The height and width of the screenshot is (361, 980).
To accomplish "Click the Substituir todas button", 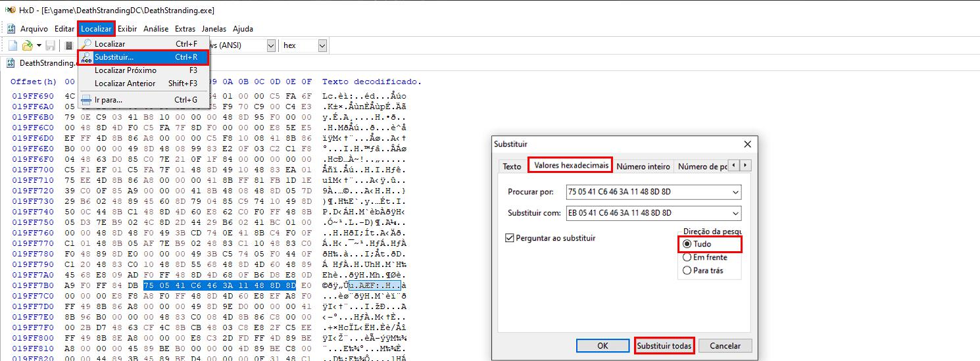I will 664,346.
